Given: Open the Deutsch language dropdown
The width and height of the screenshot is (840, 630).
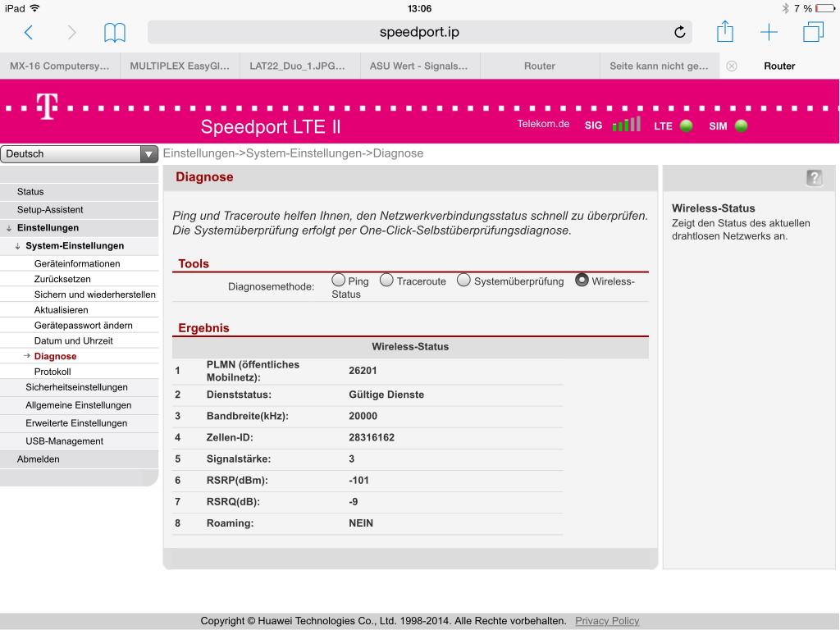Looking at the screenshot, I should (80, 153).
